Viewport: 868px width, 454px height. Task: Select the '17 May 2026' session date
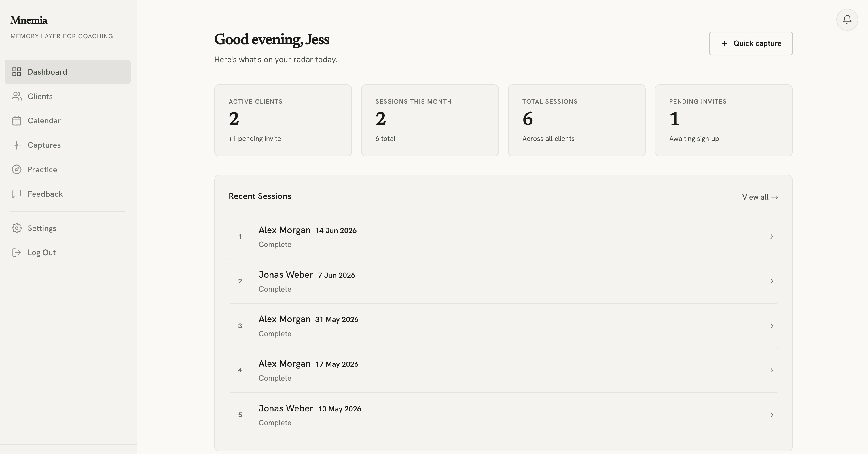[337, 364]
